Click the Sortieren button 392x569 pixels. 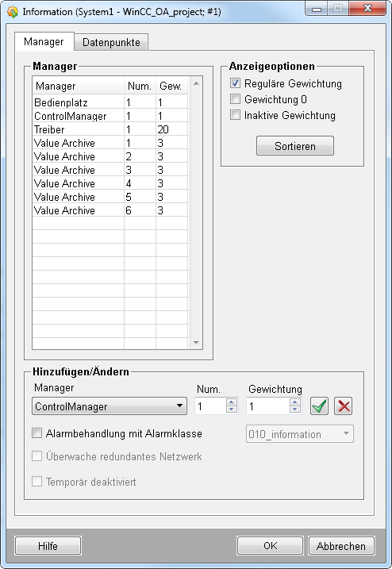click(x=295, y=146)
